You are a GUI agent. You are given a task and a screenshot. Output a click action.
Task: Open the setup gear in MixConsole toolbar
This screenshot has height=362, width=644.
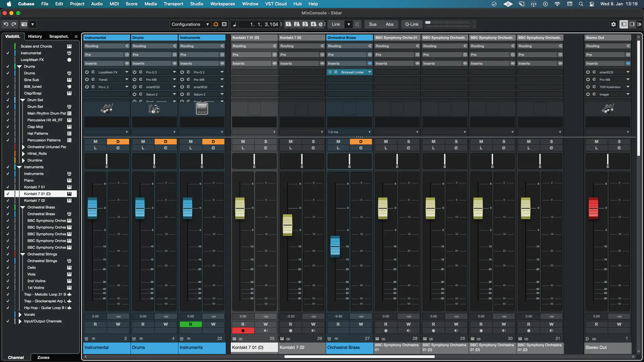click(613, 24)
